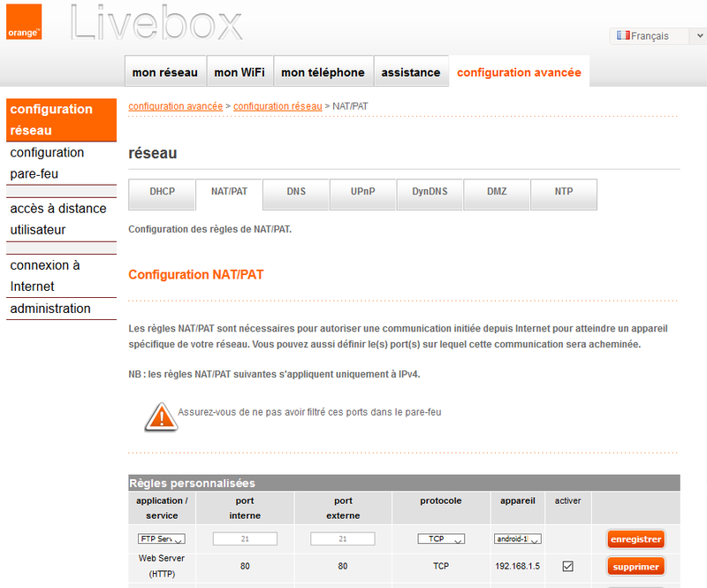Click the French flag icon
The width and height of the screenshot is (707, 588).
(x=623, y=35)
